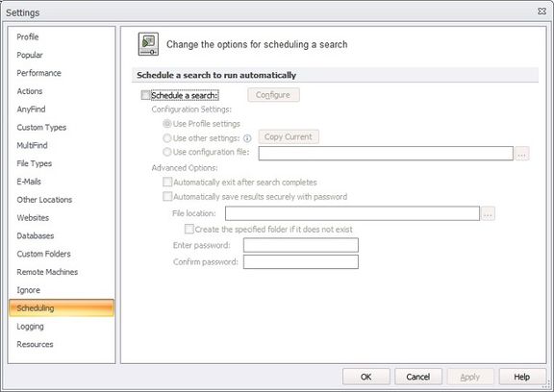Choose Use configuration file radio option
Viewport: 554px width, 392px height.
166,152
